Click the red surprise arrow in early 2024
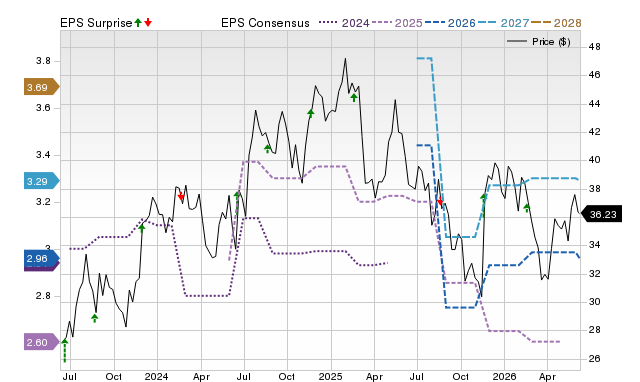This screenshot has width=640, height=382. pyautogui.click(x=181, y=197)
